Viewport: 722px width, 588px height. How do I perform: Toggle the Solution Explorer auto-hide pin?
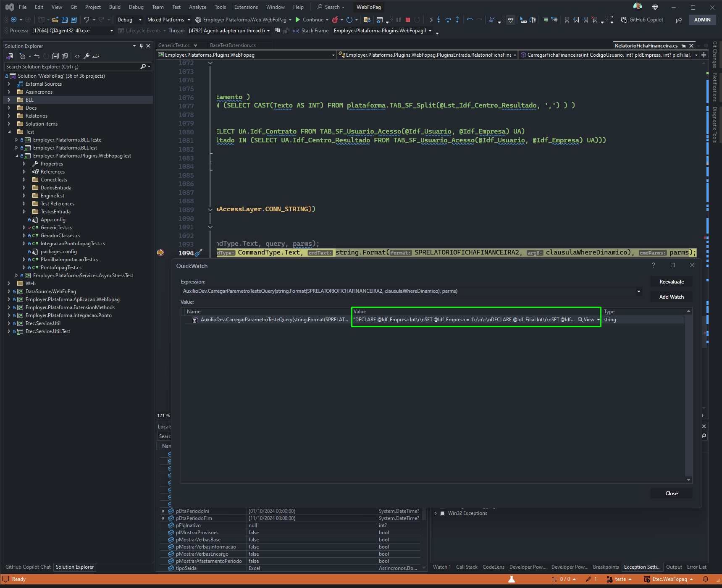pyautogui.click(x=141, y=46)
